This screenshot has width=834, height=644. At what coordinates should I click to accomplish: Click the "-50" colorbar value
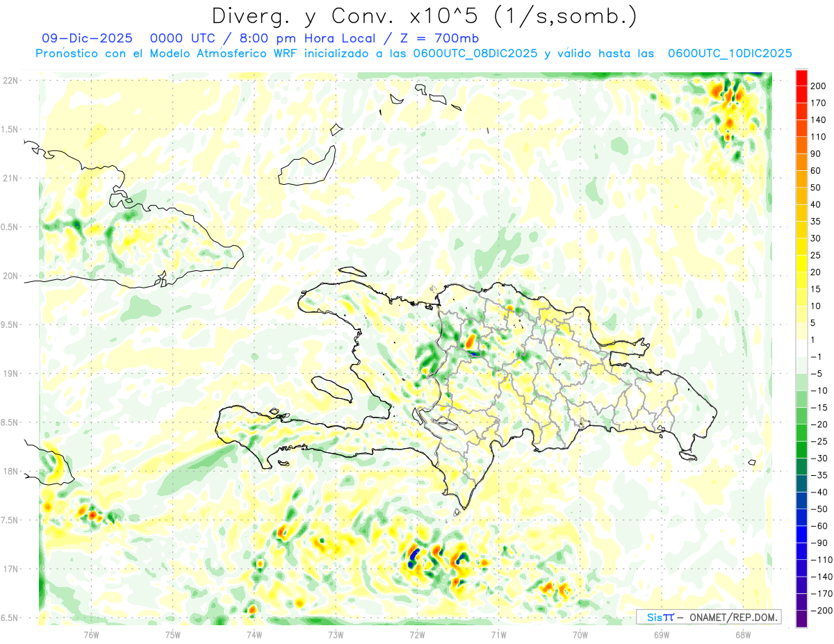819,509
